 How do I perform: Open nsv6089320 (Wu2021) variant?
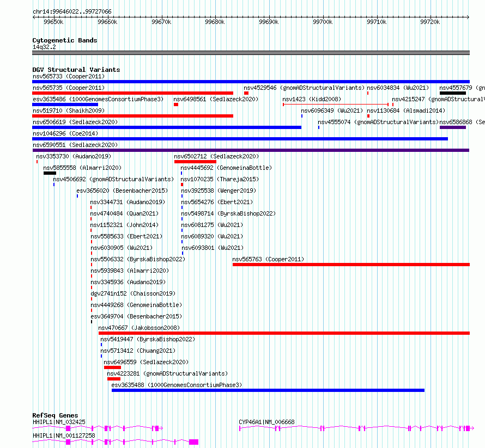pos(212,236)
